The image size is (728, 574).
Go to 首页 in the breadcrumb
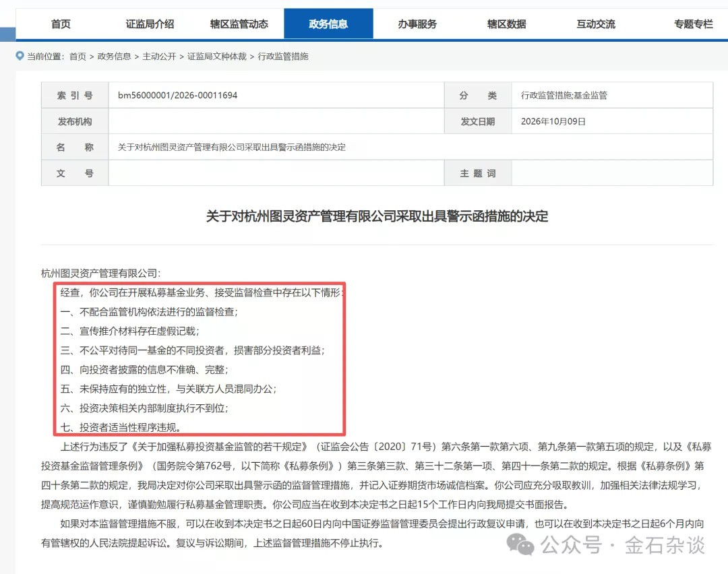78,57
